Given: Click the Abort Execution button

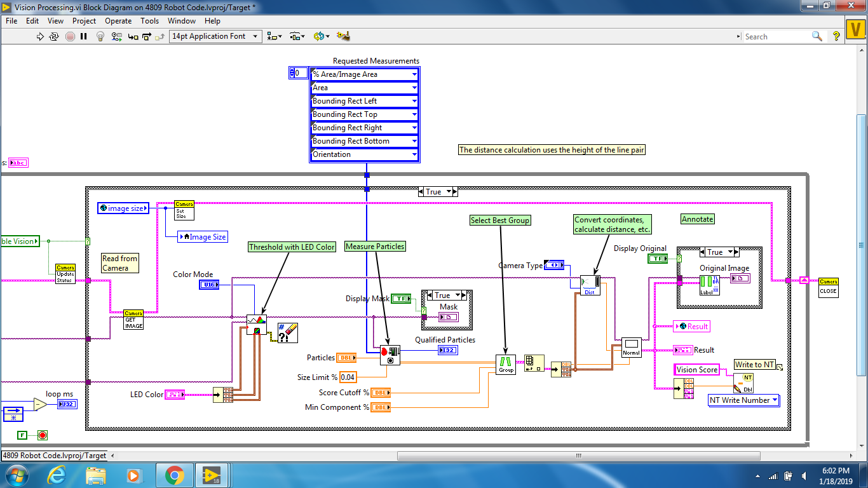Looking at the screenshot, I should click(x=70, y=36).
